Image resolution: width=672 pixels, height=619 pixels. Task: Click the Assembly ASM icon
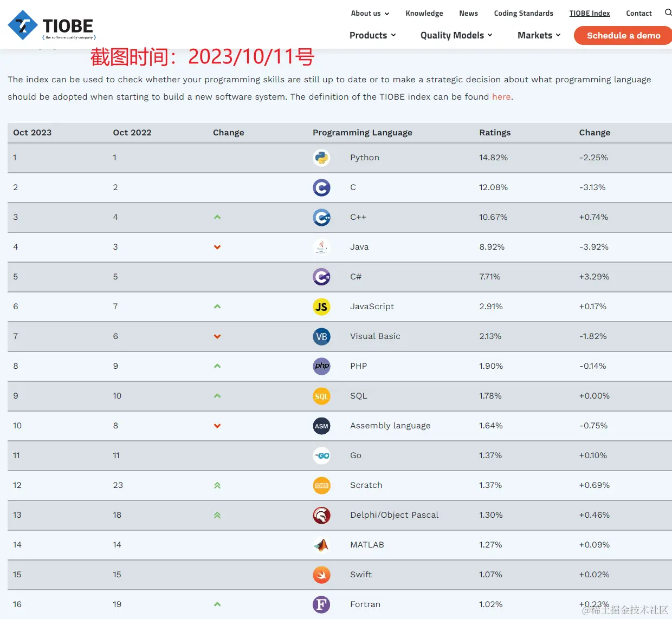321,426
